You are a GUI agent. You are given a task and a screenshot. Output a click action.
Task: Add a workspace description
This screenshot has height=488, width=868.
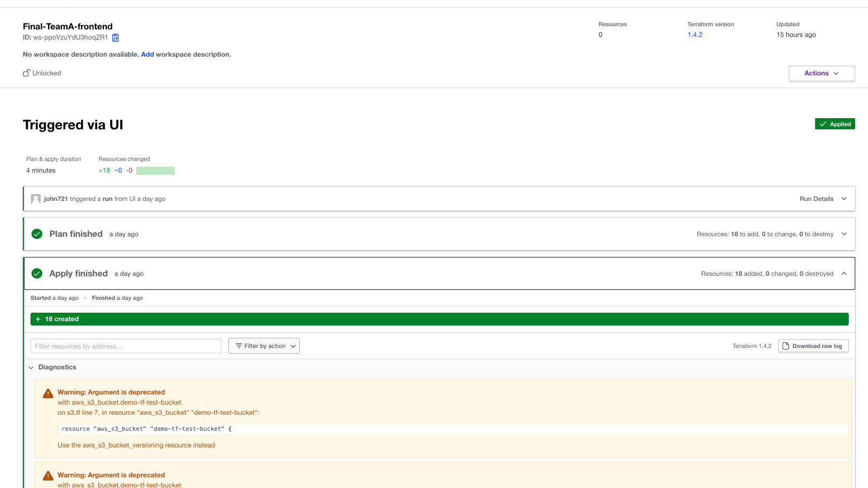[148, 54]
